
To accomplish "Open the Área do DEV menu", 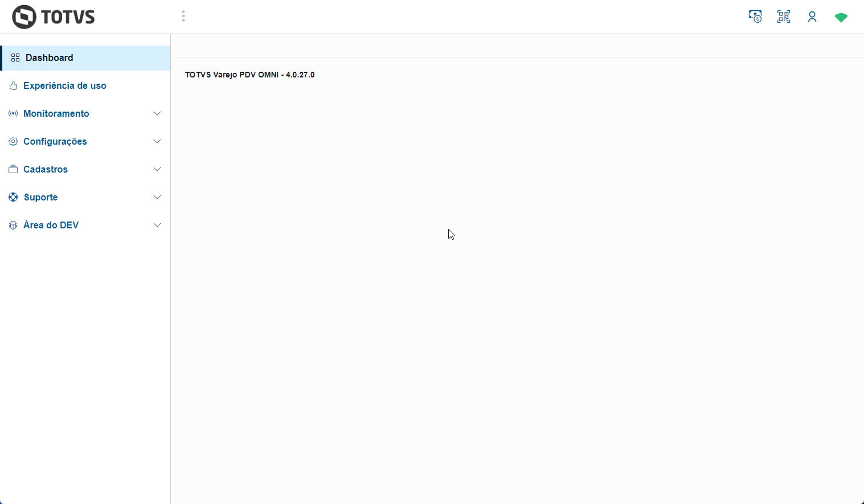I will 85,225.
